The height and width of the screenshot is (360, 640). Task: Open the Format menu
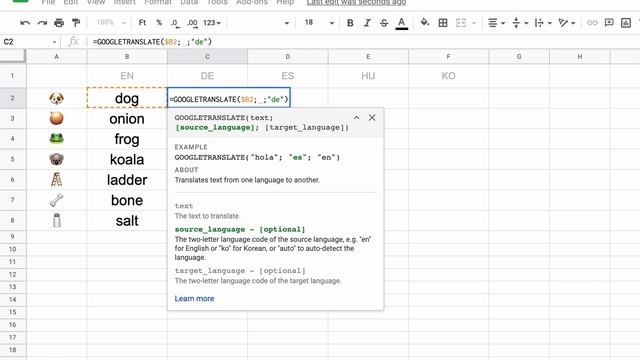[x=158, y=2]
